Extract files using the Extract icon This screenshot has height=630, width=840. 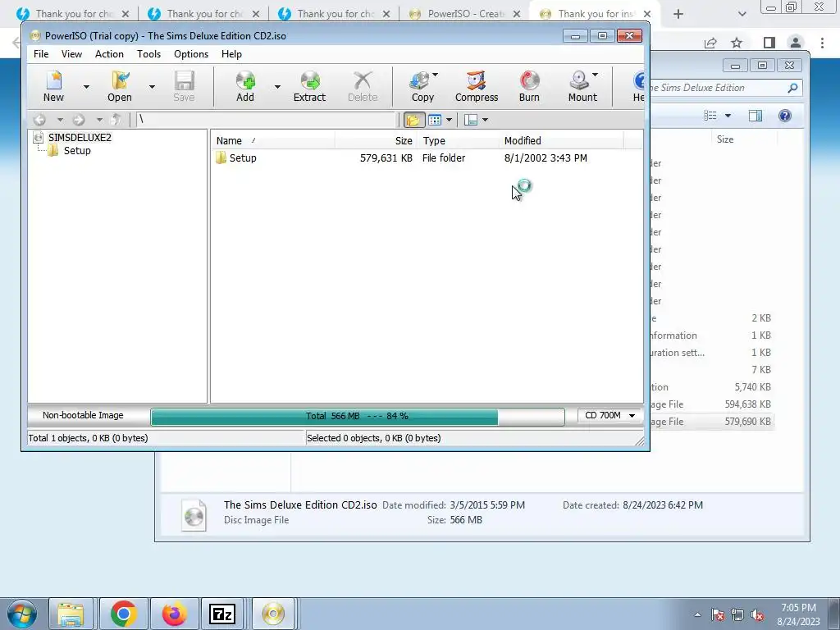click(309, 86)
